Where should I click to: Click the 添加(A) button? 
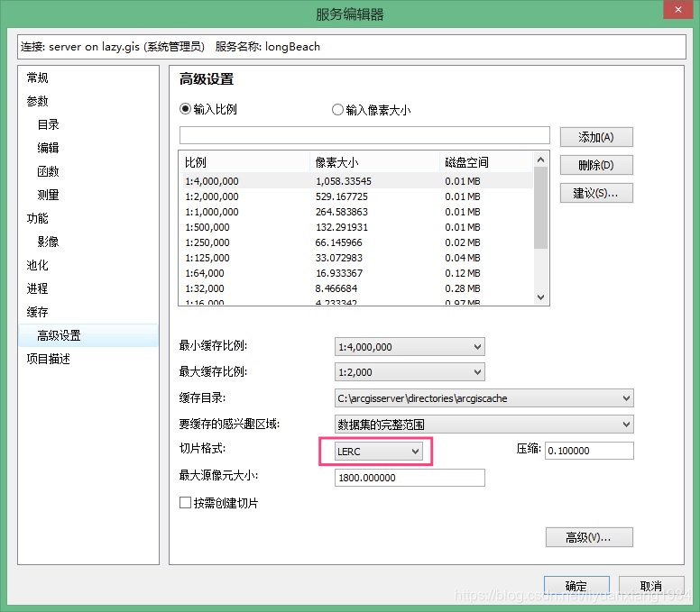(596, 137)
